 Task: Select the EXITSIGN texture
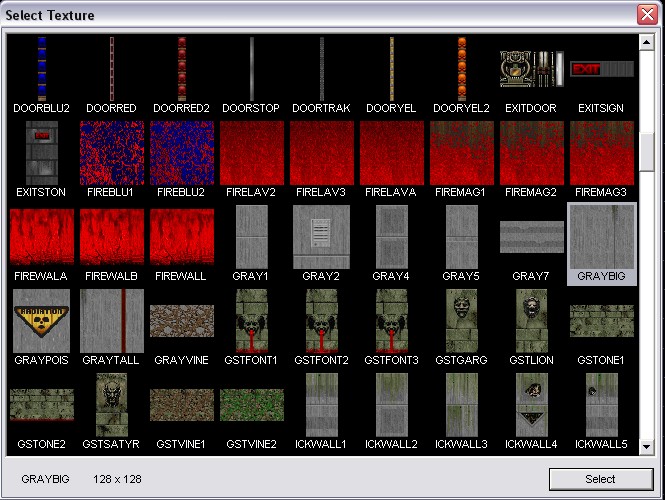coord(602,69)
